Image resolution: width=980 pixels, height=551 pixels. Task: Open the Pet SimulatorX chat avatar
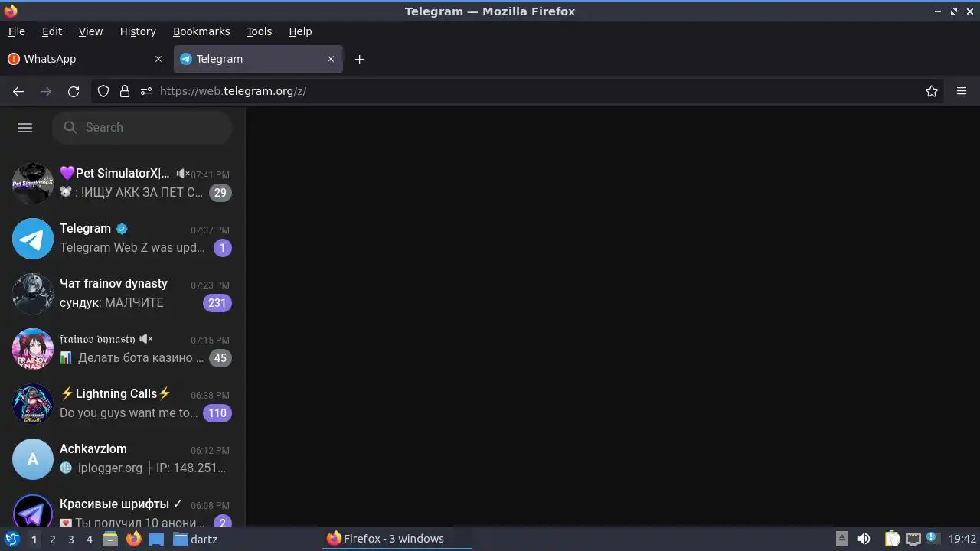(x=33, y=183)
